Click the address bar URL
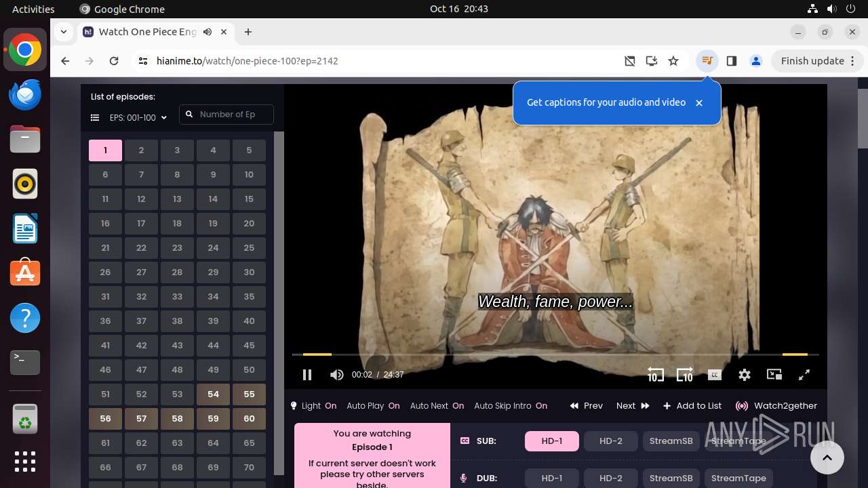Screen dimensions: 868x488 [247, 61]
